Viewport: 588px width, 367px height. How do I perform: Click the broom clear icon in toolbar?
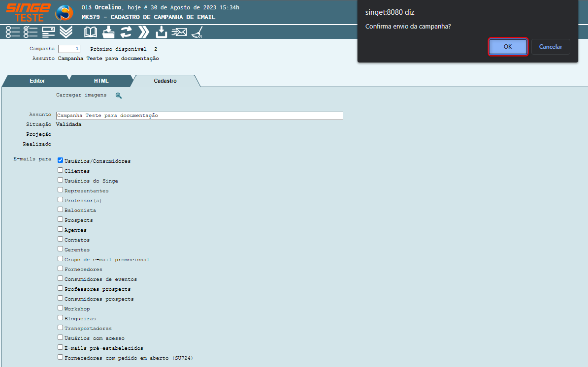coord(197,32)
